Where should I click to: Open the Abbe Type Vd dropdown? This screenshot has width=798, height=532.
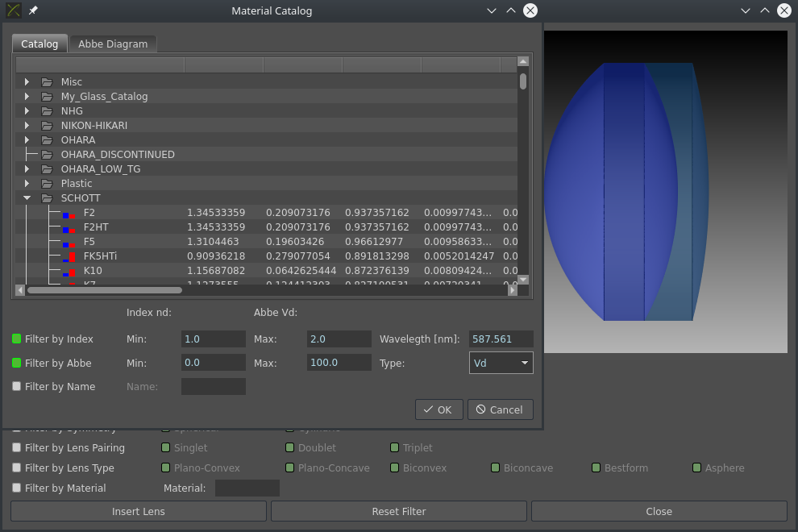point(501,363)
